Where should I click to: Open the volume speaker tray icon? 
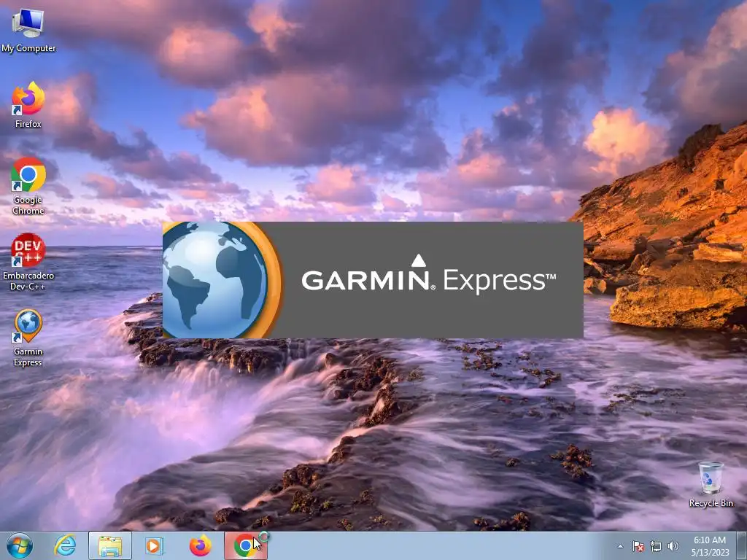click(673, 546)
